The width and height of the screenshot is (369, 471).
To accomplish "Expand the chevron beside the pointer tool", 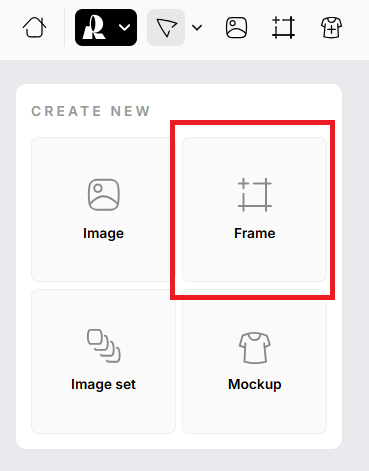I will click(197, 28).
